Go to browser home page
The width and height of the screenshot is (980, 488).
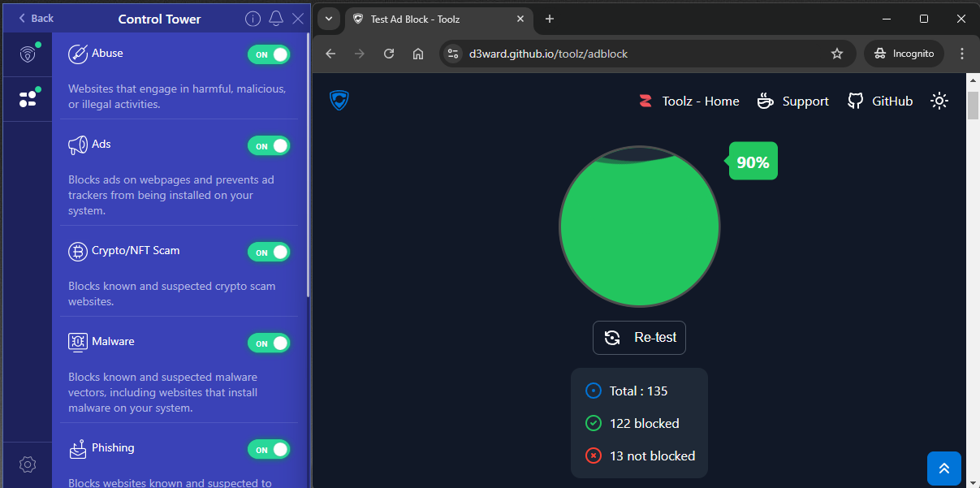418,54
